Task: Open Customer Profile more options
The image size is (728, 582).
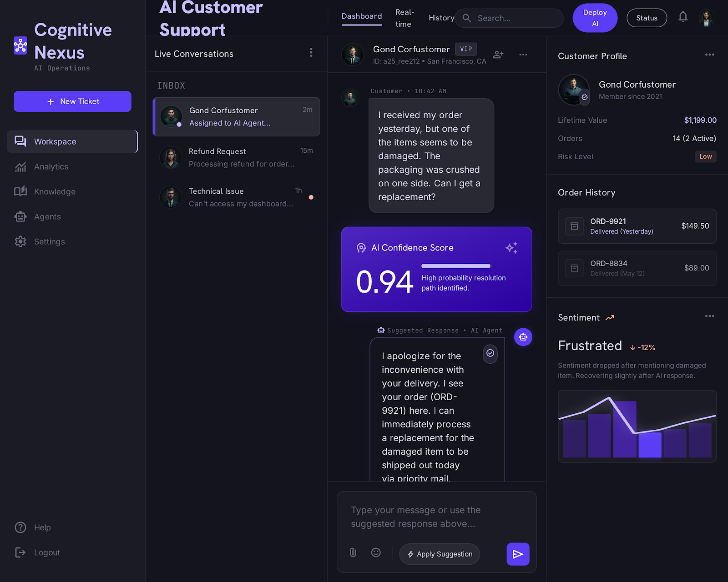Action: point(710,55)
